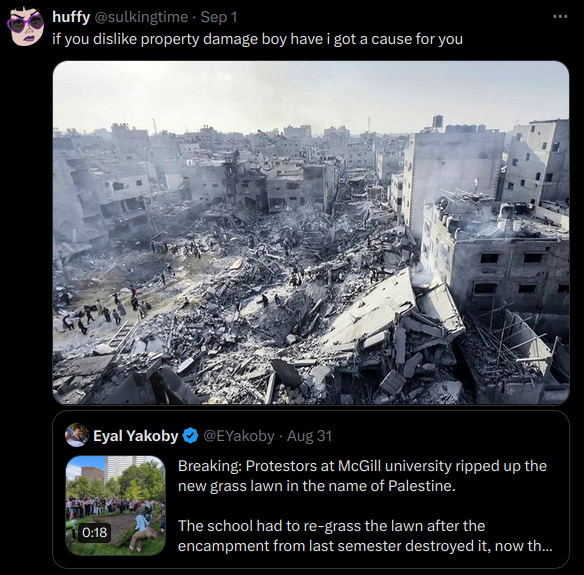Open quoted text about McGill protestors
The image size is (584, 575).
[x=362, y=476]
